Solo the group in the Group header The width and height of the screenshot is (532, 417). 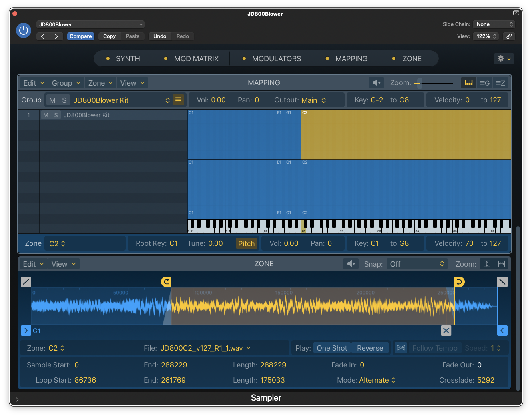64,100
